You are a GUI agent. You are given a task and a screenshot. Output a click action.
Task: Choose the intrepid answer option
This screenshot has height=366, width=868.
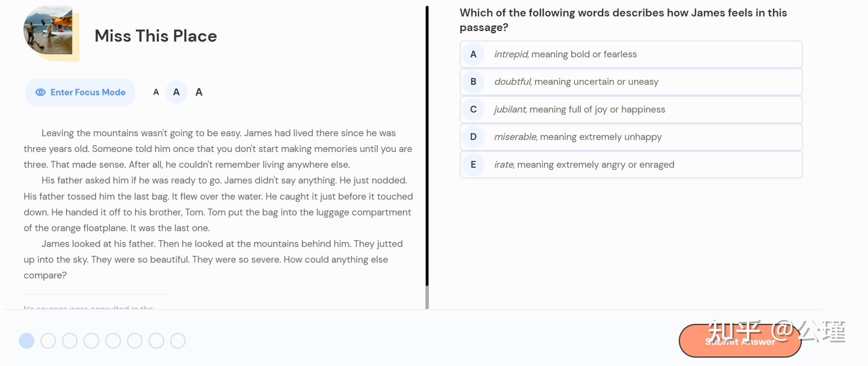631,54
